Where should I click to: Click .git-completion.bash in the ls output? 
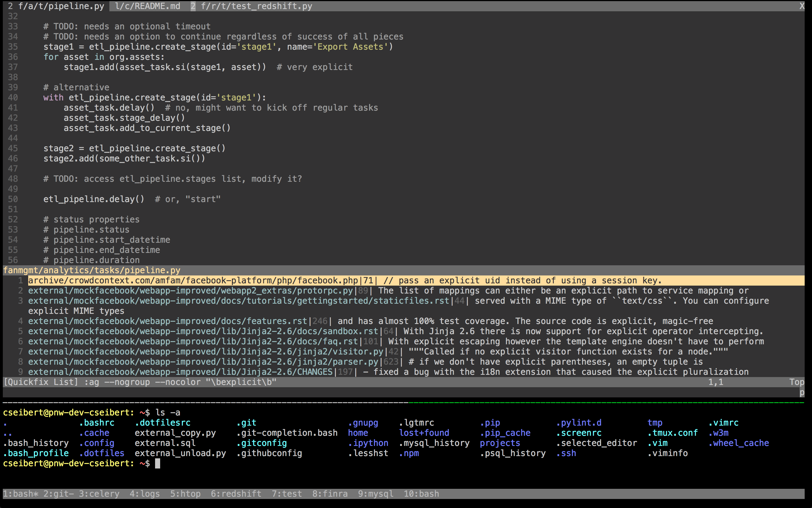point(287,433)
